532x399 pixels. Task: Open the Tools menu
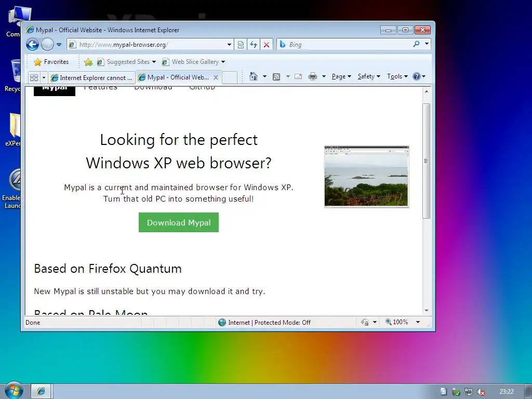click(397, 76)
